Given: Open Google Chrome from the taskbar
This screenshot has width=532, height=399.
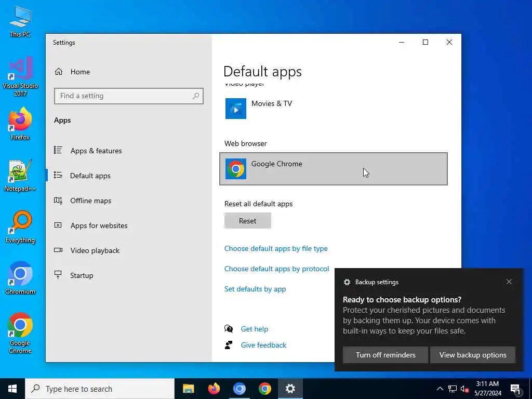Looking at the screenshot, I should click(264, 389).
